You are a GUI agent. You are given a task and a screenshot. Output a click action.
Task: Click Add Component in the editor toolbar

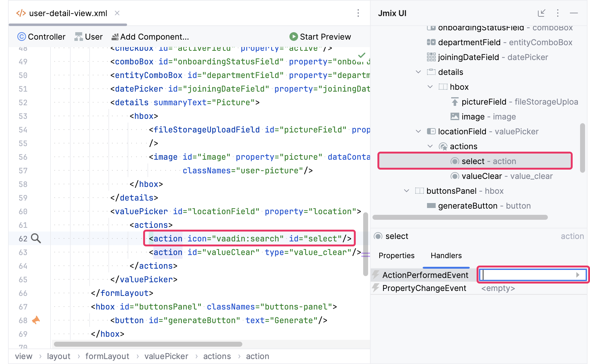point(150,37)
